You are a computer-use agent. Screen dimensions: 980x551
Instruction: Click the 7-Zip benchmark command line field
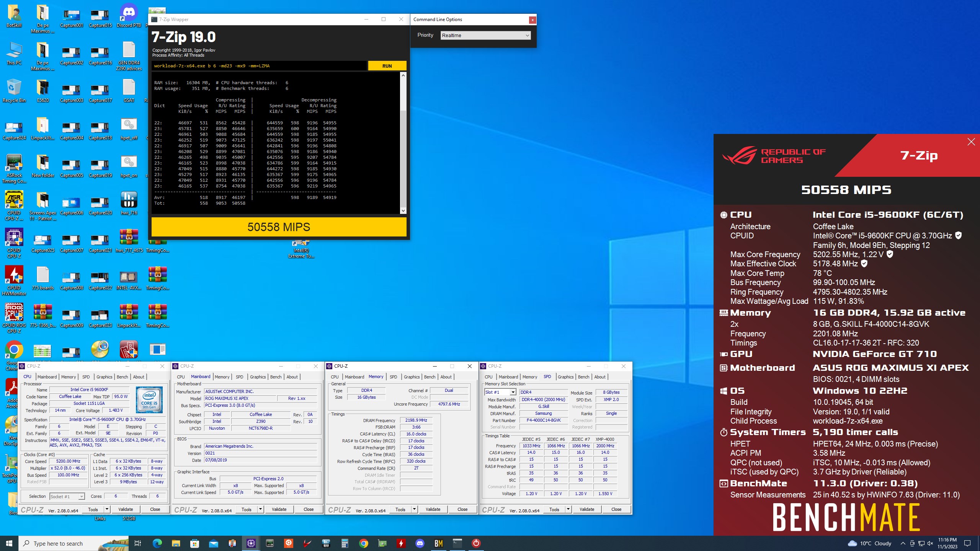(259, 66)
